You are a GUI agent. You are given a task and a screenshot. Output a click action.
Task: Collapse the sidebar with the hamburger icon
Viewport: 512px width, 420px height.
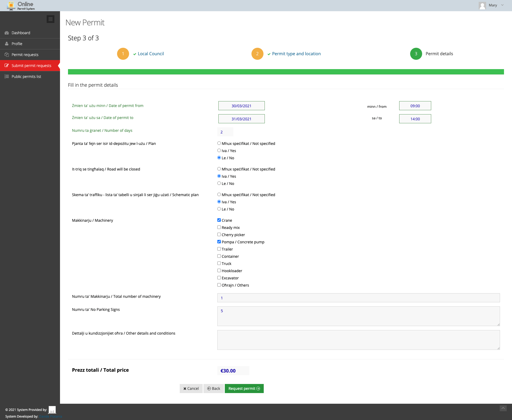tap(50, 19)
